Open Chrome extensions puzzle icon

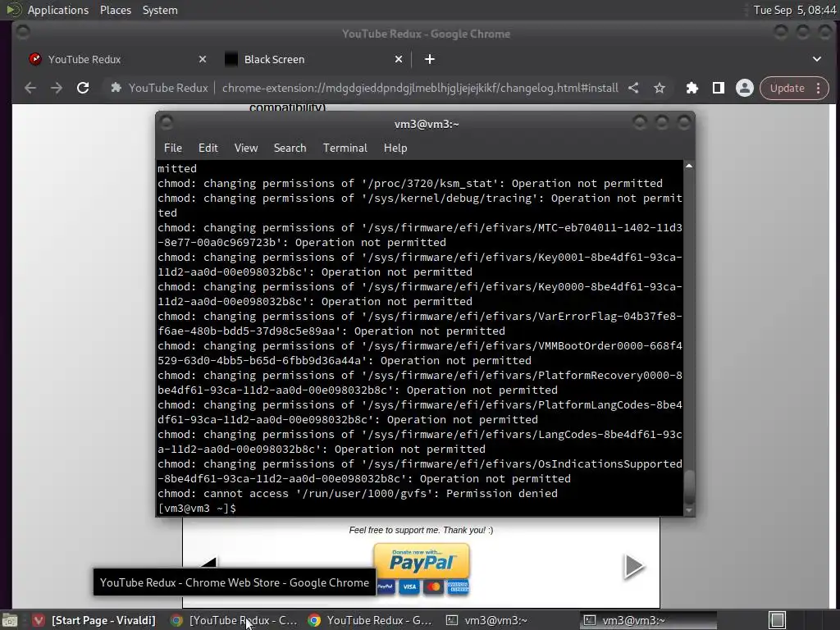pyautogui.click(x=692, y=88)
